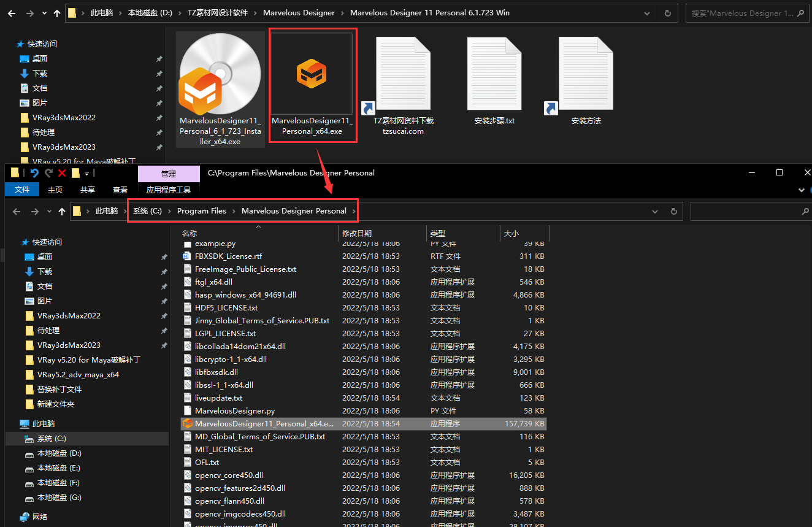The width and height of the screenshot is (812, 527).
Task: Select 本地磁盘 (D:) in the sidebar
Action: pos(59,453)
